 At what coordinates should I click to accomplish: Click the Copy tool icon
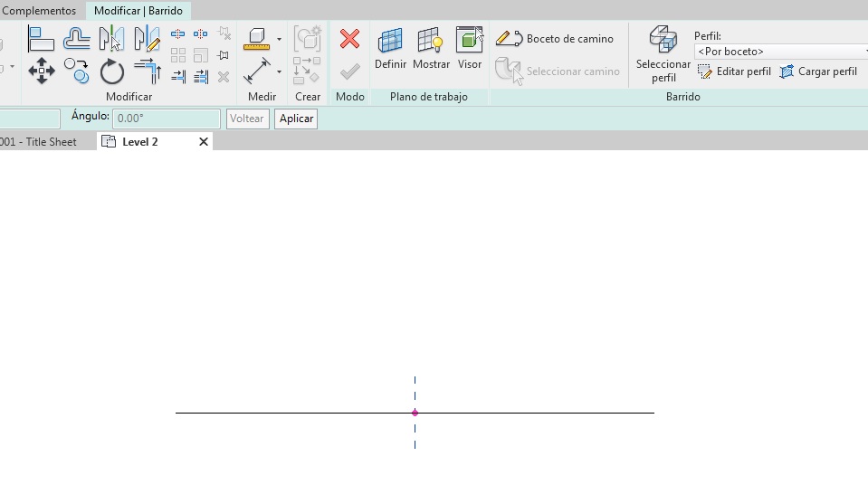coord(77,71)
